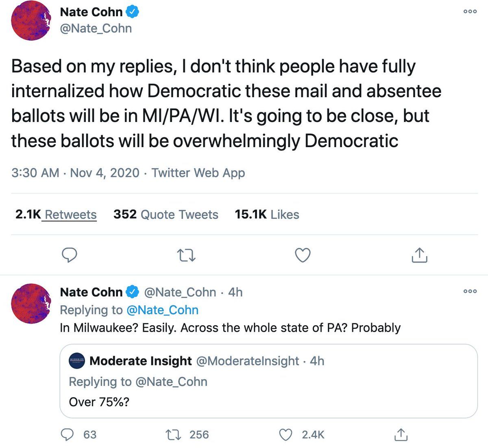488x448 pixels.
Task: Open Nate Cohn avatar on reply tweet
Action: 30,303
